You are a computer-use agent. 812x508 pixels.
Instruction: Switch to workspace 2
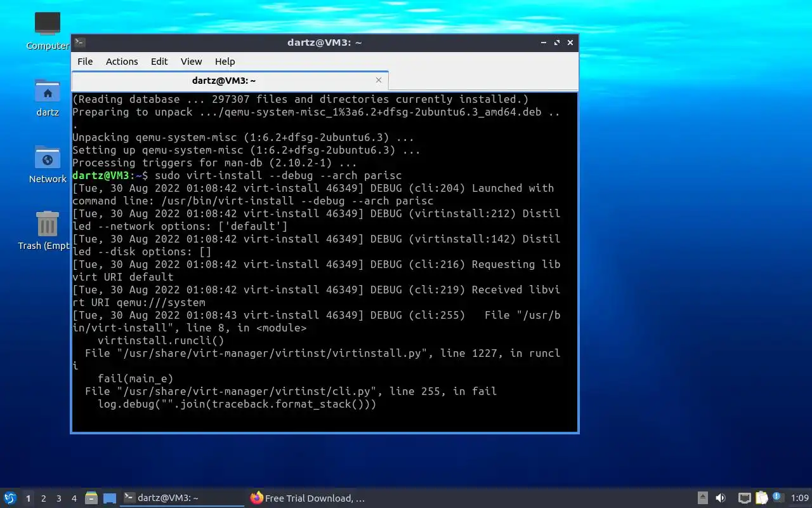pos(43,498)
